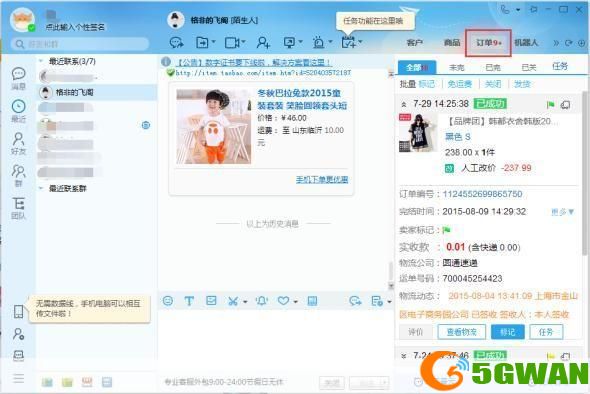This screenshot has width=590, height=394.
Task: Open the 公告 announcement link
Action: click(x=254, y=62)
